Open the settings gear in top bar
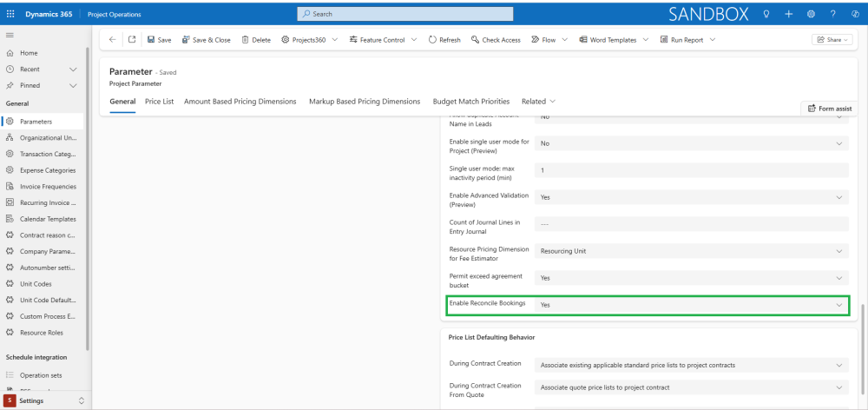This screenshot has height=410, width=868. point(811,14)
